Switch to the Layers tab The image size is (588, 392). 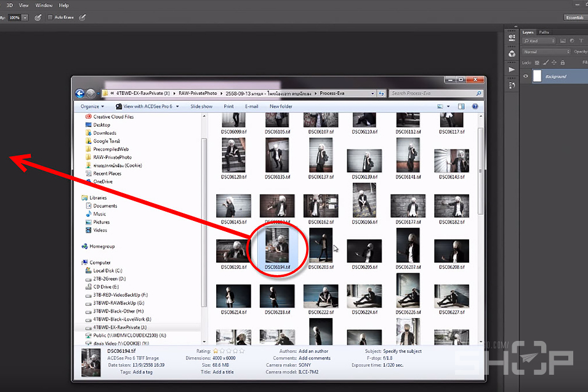528,32
